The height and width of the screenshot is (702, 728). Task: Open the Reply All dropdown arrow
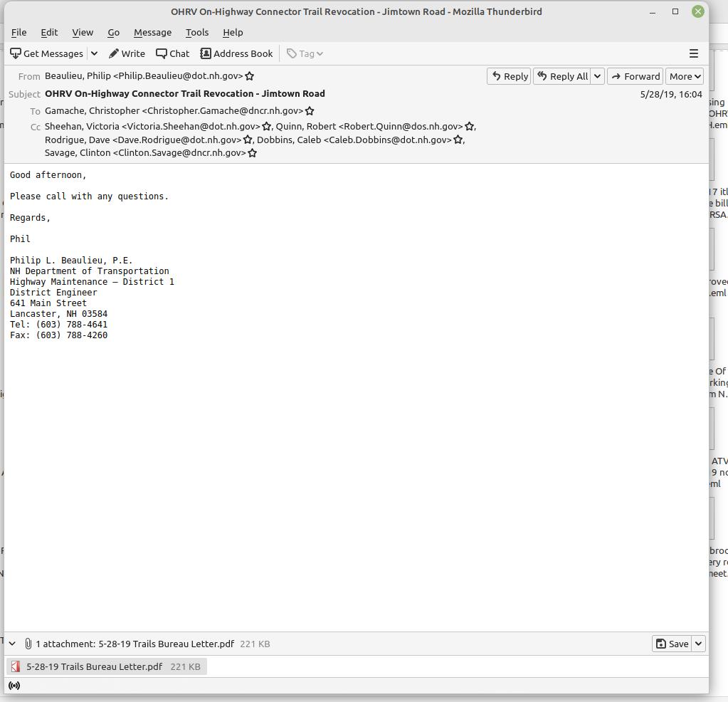[597, 76]
